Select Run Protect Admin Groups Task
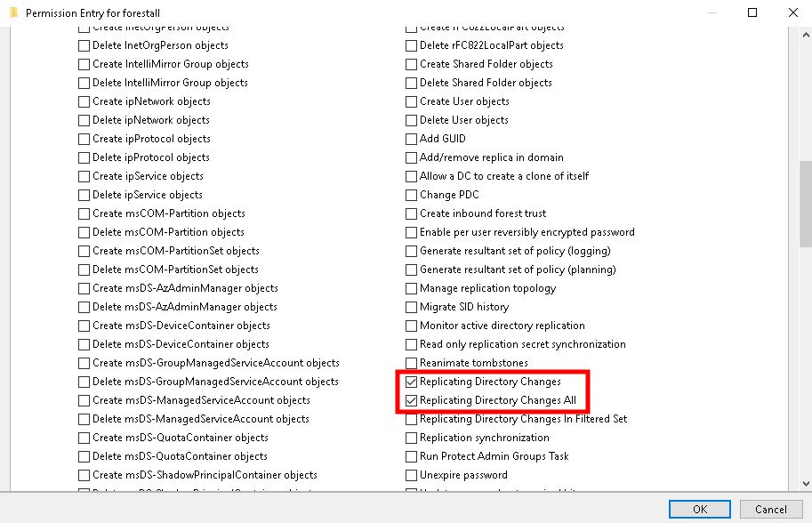Viewport: 812px width, 523px height. click(412, 456)
